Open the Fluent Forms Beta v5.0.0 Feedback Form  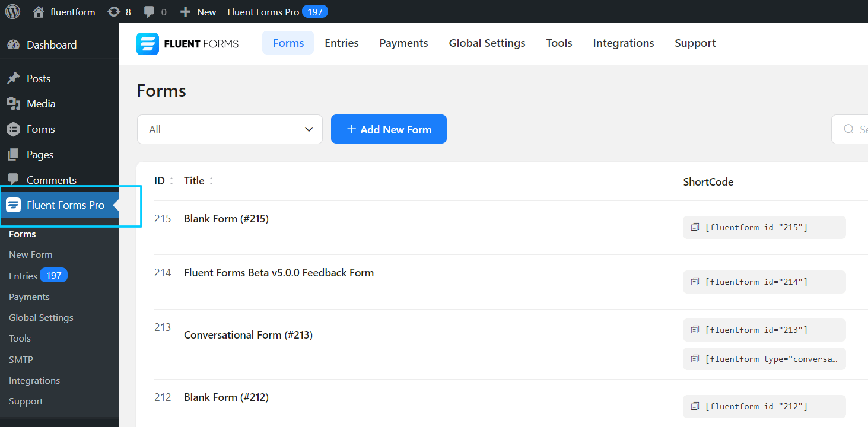(x=279, y=272)
